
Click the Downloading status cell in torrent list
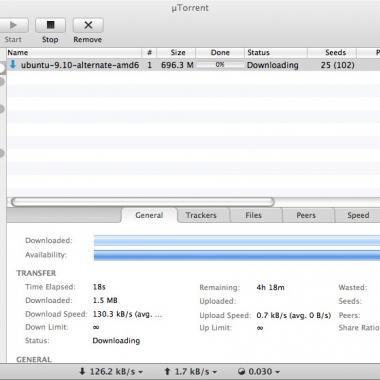pos(273,65)
